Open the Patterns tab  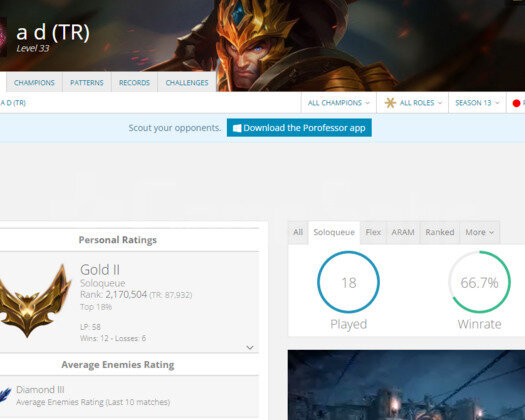pyautogui.click(x=87, y=82)
